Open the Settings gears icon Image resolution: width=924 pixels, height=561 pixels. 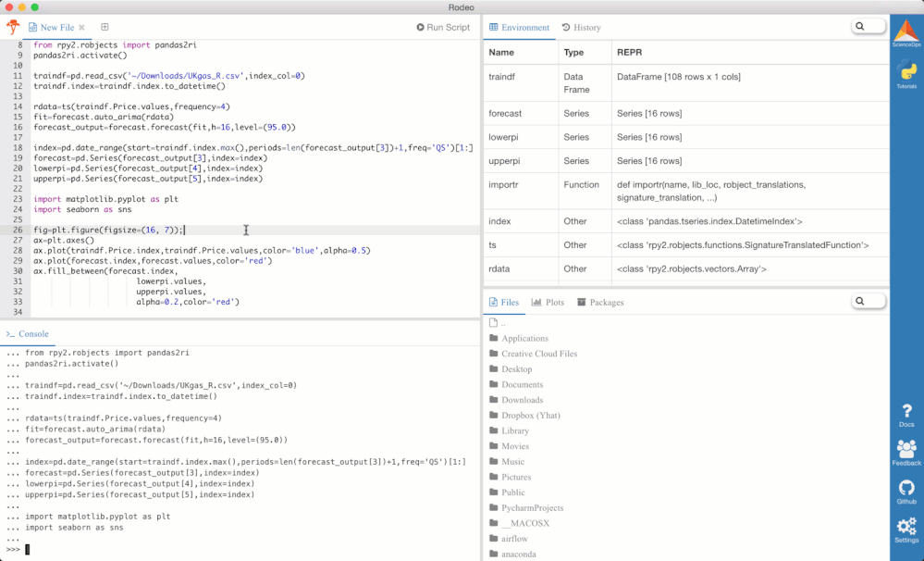point(906,530)
